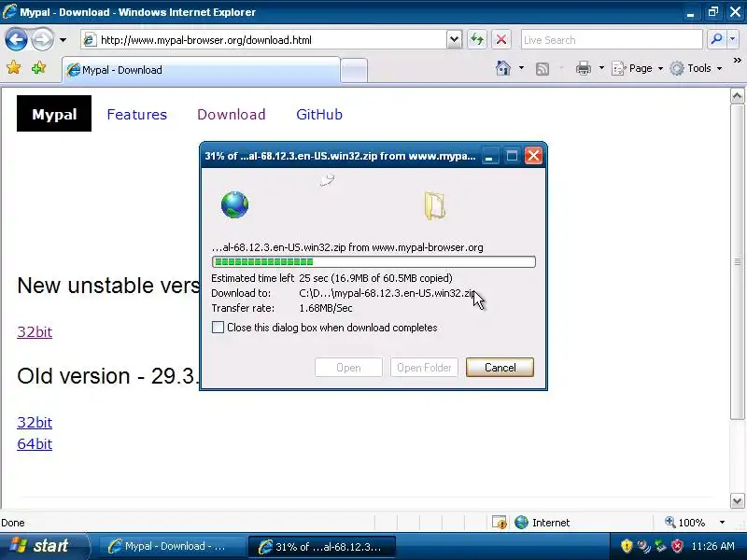Open the Favorites Center star icon

click(14, 68)
